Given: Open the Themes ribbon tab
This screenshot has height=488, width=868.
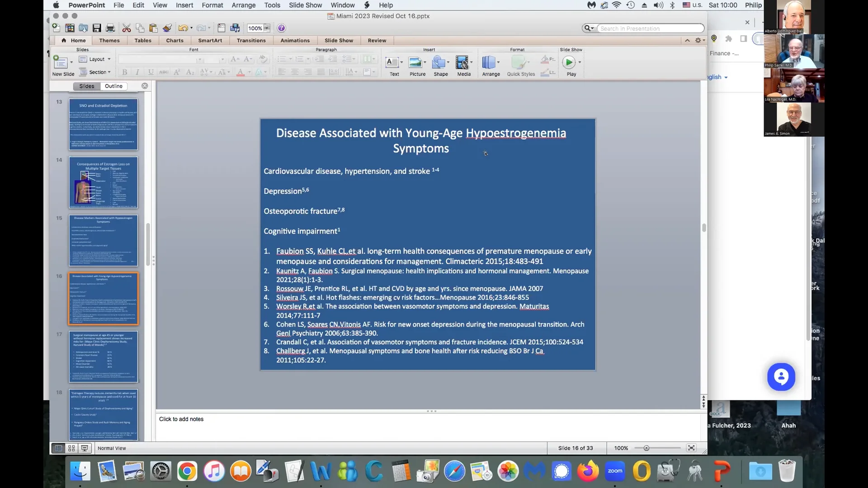Looking at the screenshot, I should pyautogui.click(x=109, y=40).
